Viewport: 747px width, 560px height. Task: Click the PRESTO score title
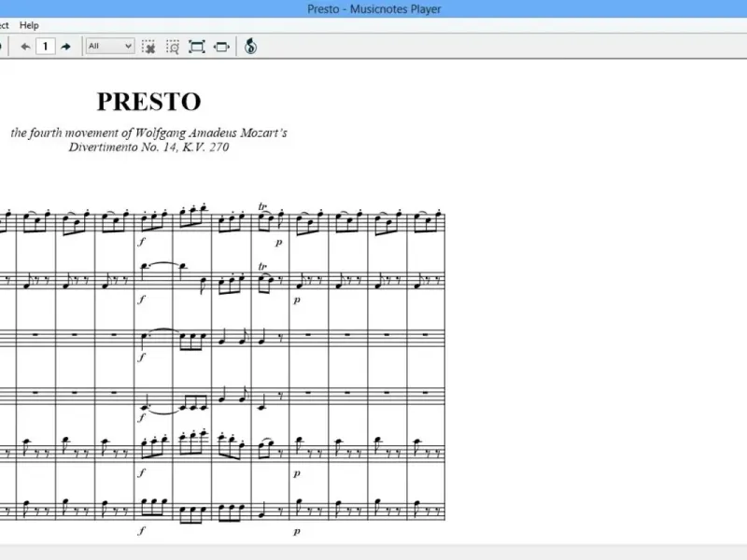149,102
